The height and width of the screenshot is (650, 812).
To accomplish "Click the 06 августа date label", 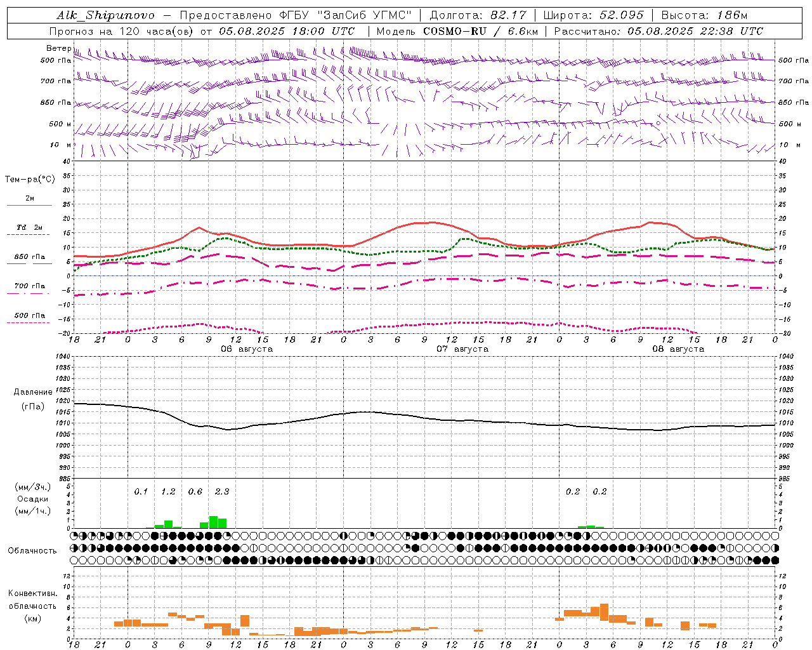I will coord(247,349).
